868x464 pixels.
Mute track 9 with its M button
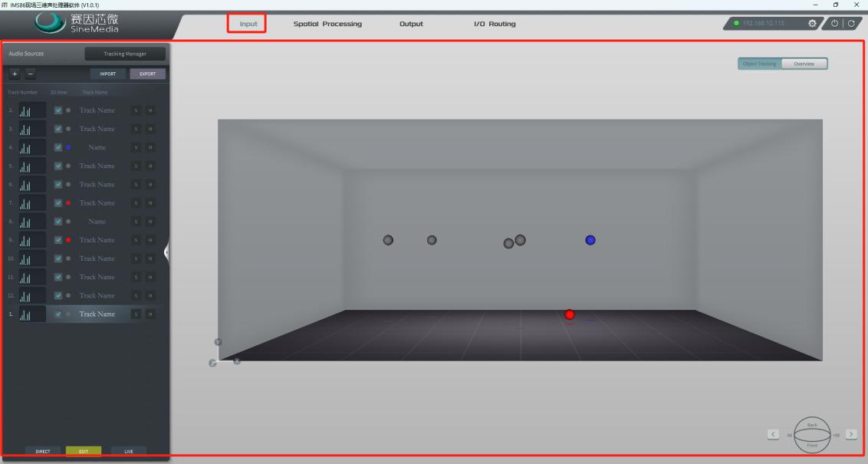[x=150, y=240]
